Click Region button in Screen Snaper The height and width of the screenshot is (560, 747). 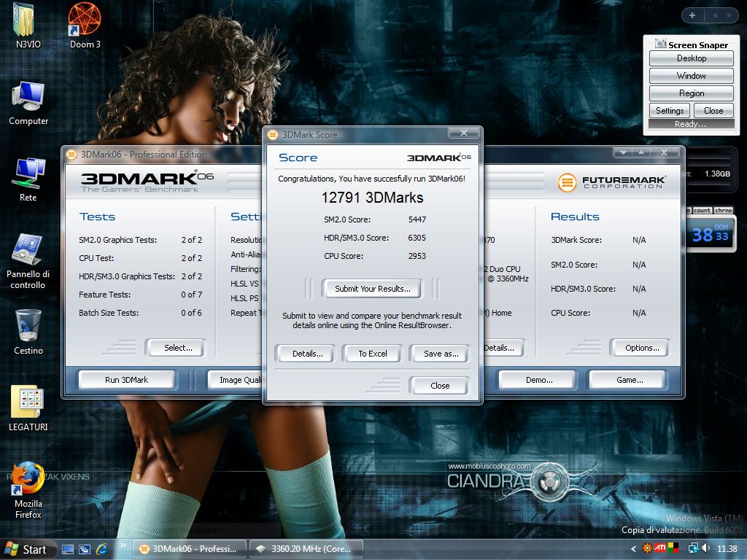(692, 93)
